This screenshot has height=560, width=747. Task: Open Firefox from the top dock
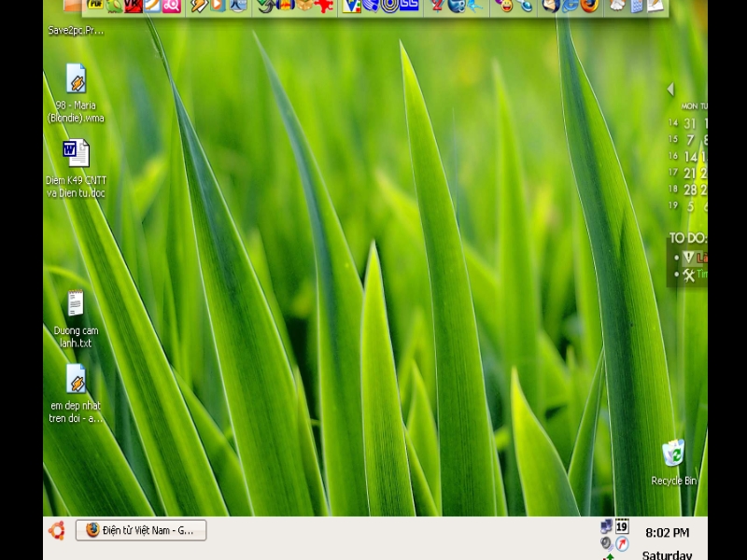[x=589, y=6]
